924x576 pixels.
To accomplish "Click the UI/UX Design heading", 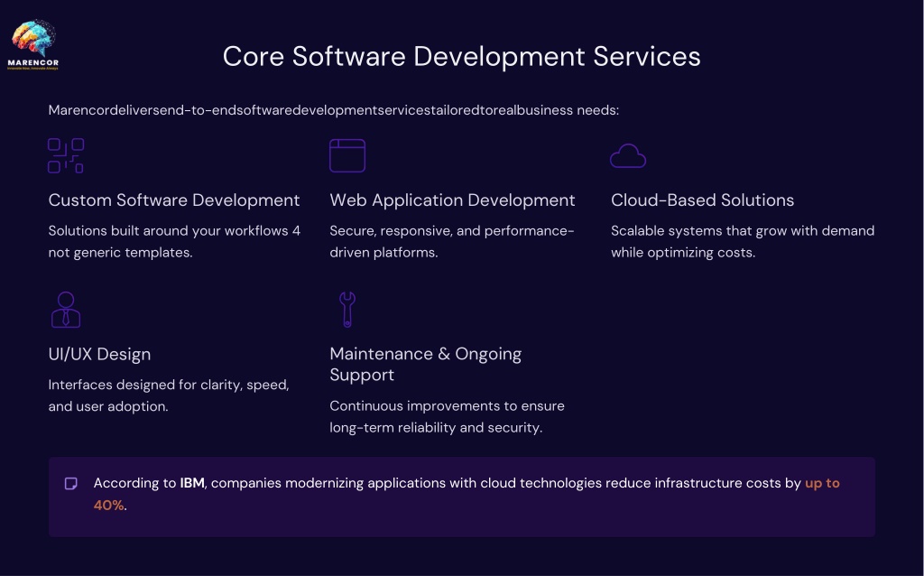I will click(x=99, y=354).
